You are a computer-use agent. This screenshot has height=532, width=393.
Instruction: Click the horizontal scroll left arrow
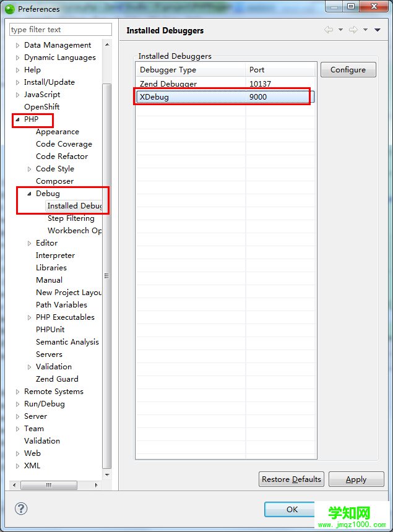[14, 485]
